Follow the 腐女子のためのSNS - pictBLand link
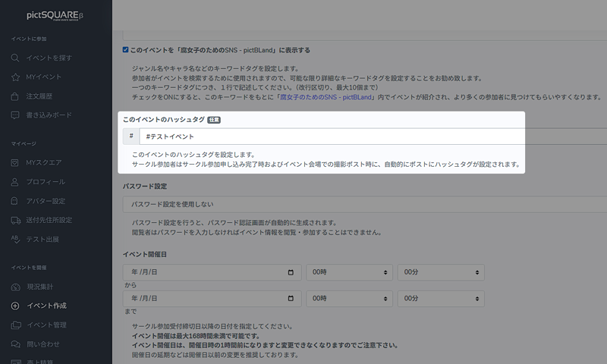 (x=327, y=97)
